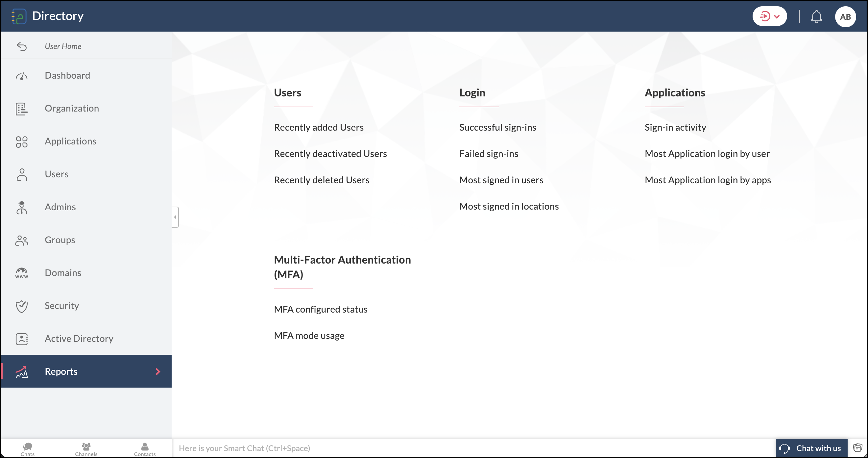Open the AB profile avatar

click(845, 16)
